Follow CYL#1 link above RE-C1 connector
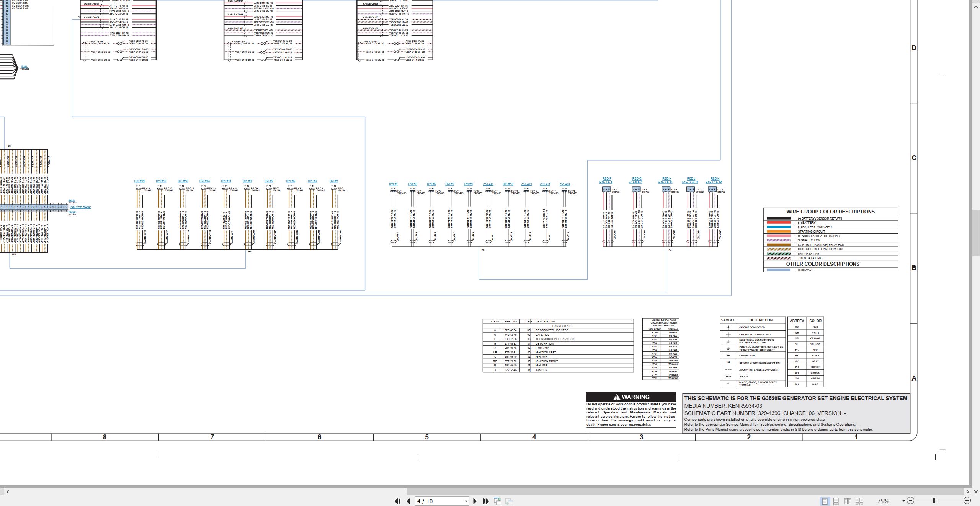This screenshot has width=980, height=506. click(334, 181)
